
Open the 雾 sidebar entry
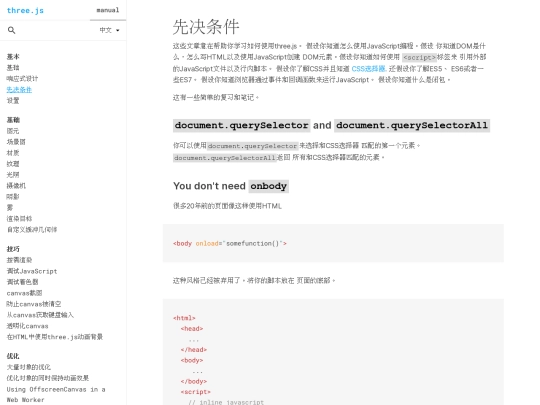pos(10,208)
